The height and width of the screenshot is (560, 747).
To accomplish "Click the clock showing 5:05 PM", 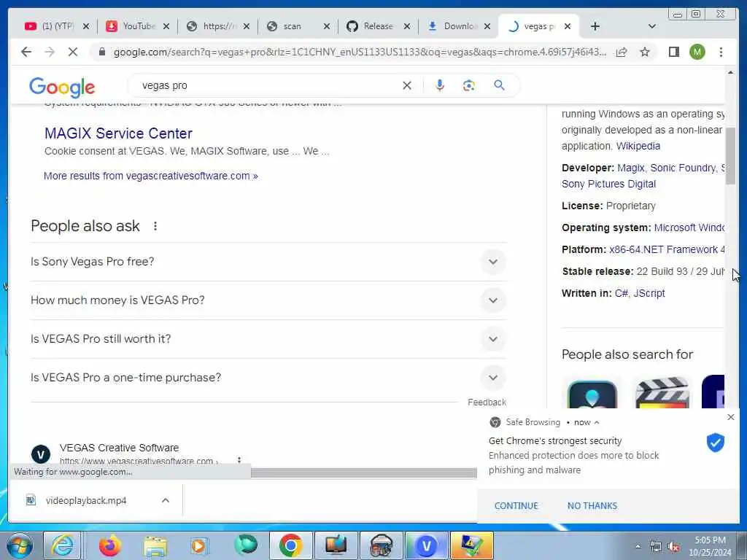I will click(x=710, y=540).
